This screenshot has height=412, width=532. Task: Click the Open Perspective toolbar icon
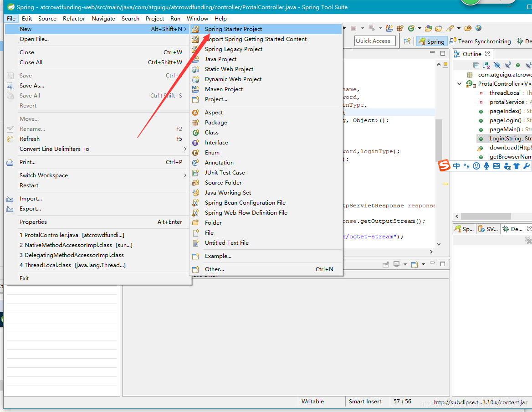pyautogui.click(x=407, y=41)
